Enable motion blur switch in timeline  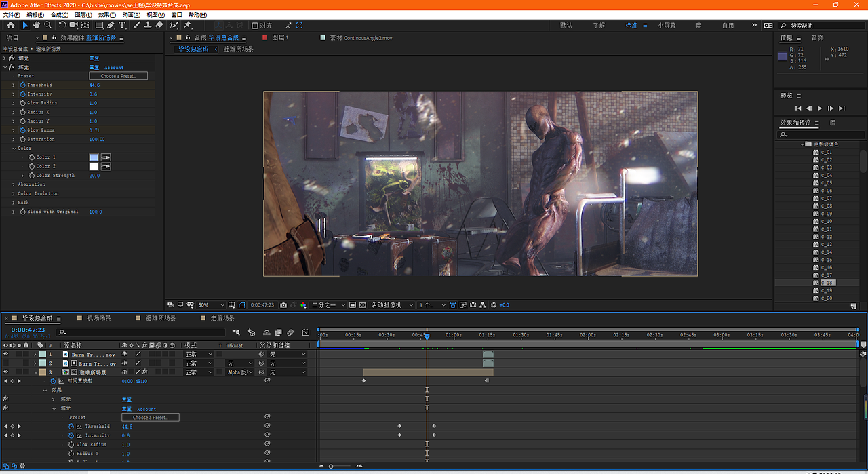(x=290, y=332)
